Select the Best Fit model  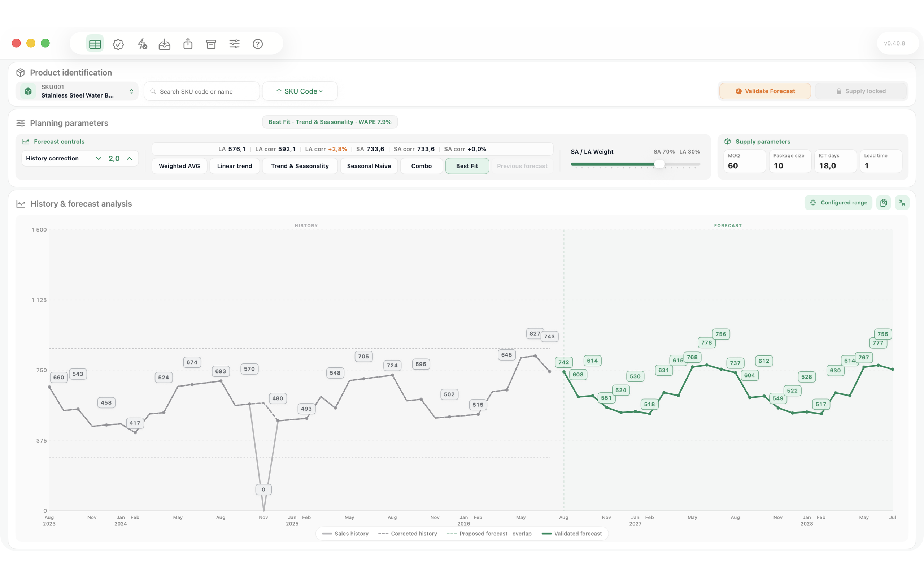pos(467,166)
